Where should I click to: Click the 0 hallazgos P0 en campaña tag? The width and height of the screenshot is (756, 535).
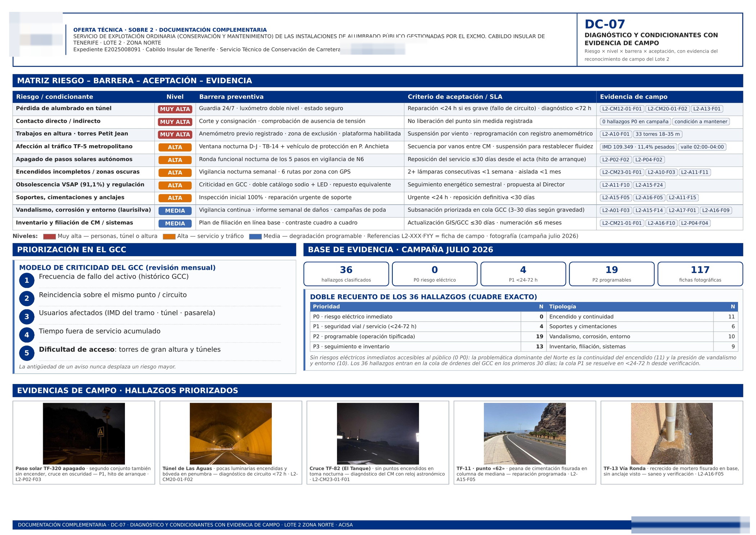point(635,121)
